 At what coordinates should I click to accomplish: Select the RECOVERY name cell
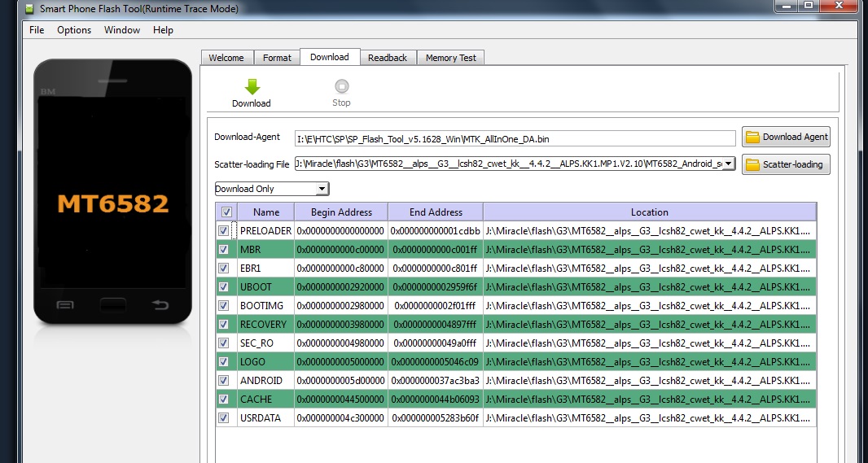click(265, 324)
